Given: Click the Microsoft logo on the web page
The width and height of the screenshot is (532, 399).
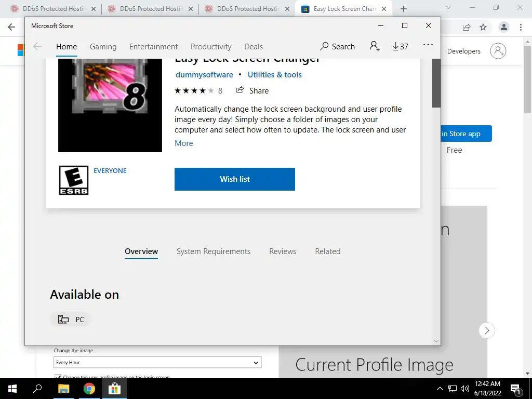Looking at the screenshot, I should [21, 50].
